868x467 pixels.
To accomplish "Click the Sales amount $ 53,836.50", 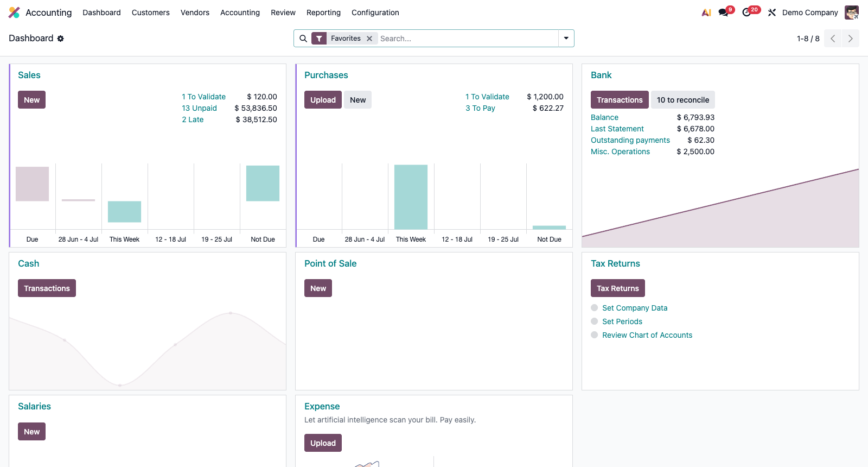I will click(256, 108).
